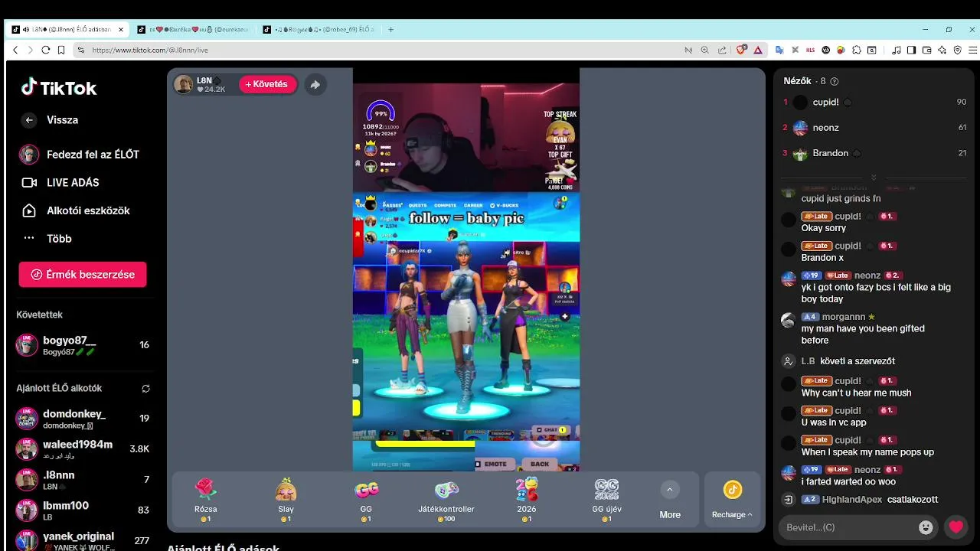Screen dimensions: 980x551
Task: Click the Érmék beszerzése button
Action: tap(83, 274)
